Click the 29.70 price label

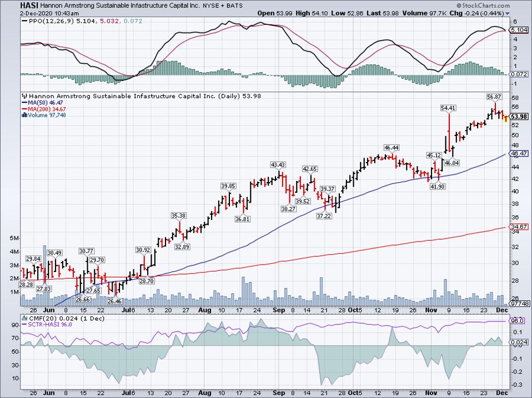click(97, 260)
